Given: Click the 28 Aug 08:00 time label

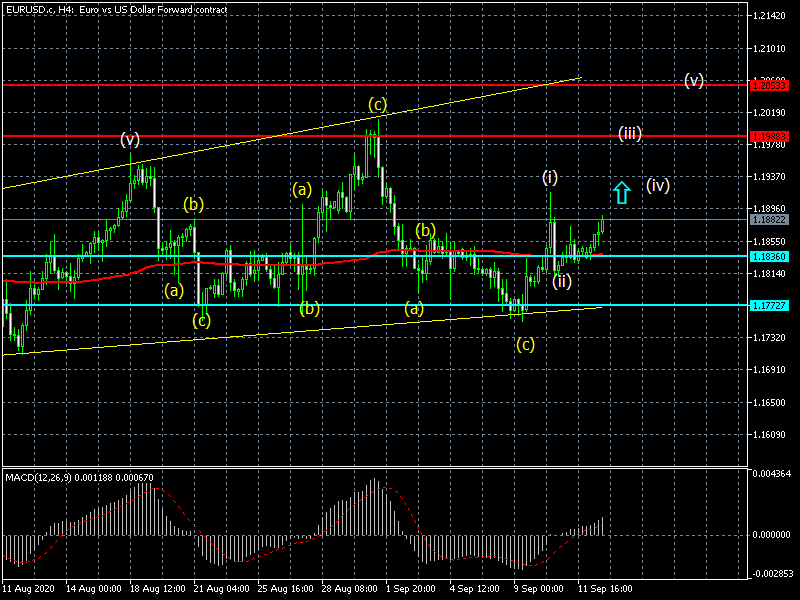Looking at the screenshot, I should coord(349,588).
